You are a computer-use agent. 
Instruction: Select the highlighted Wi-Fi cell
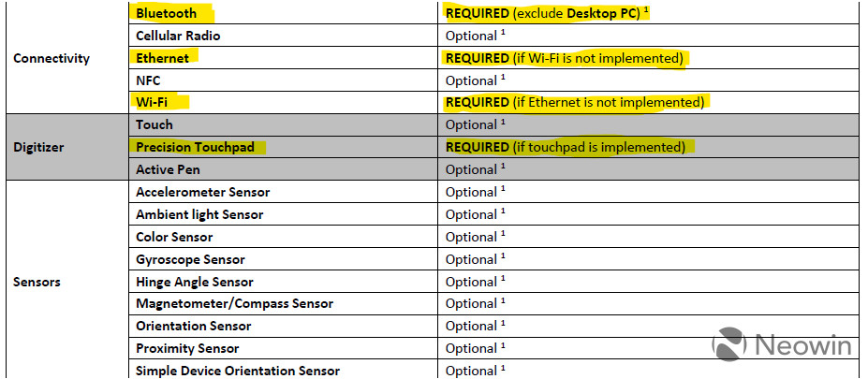154,102
